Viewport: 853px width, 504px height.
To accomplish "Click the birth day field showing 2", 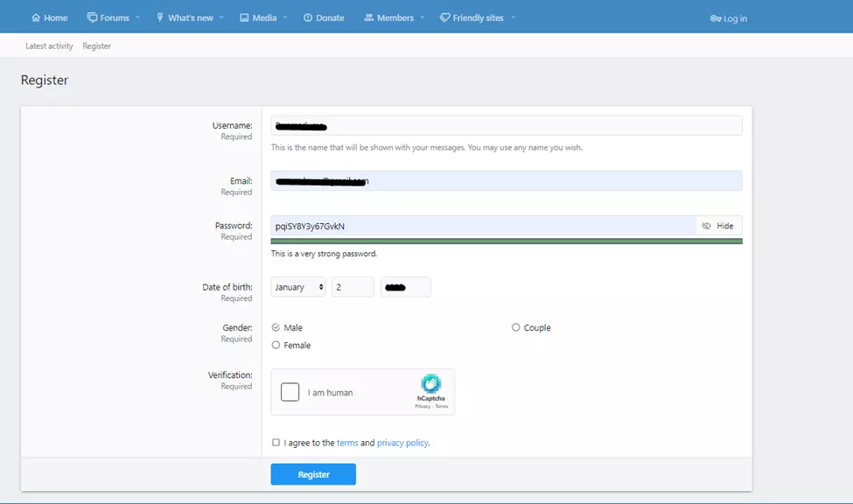I will pos(353,287).
